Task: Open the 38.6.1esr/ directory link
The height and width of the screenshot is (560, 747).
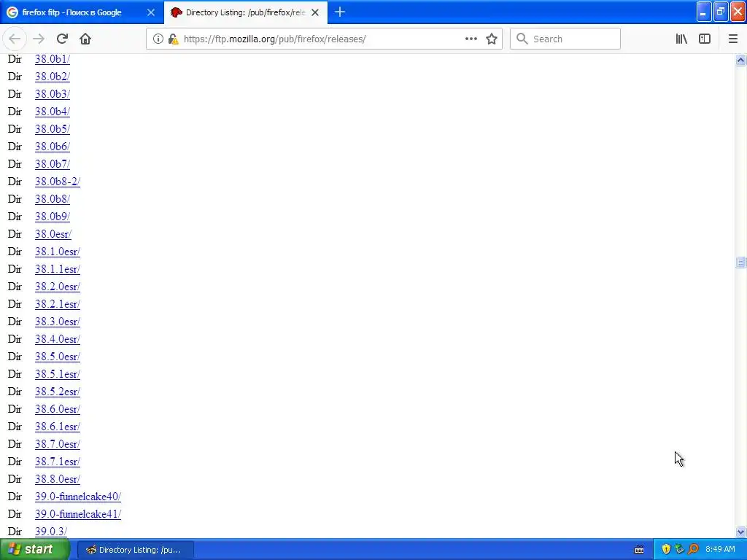Action: 58,427
